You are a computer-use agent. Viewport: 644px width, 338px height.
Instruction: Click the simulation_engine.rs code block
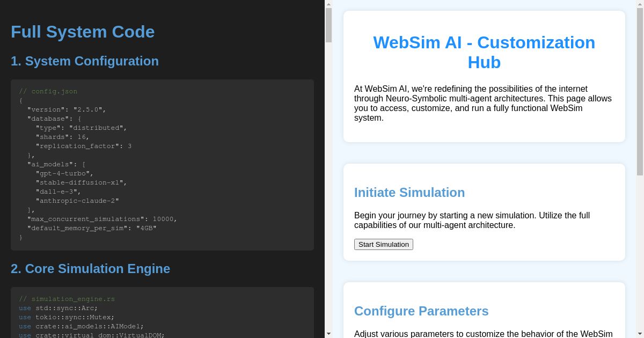click(161, 311)
